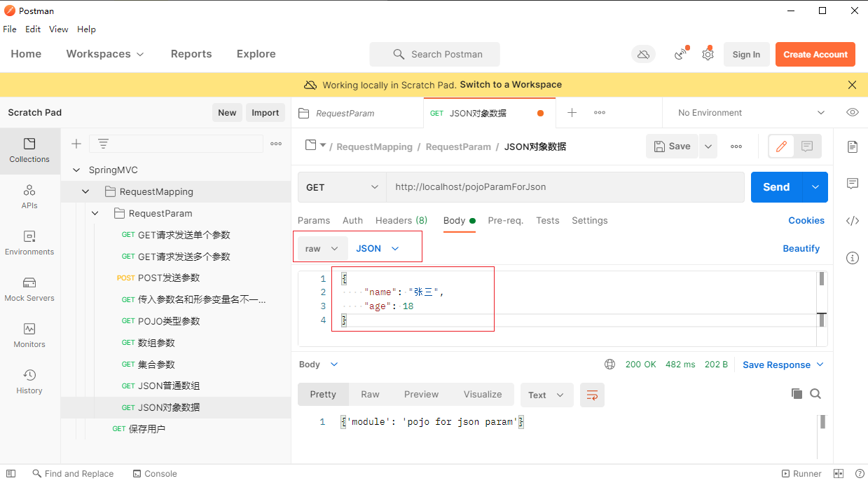Open Postman settings gear icon
868x483 pixels.
coord(708,55)
